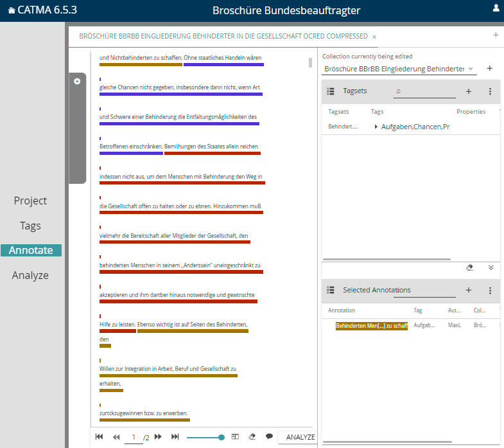Select the 'Behinderten Men[...] zu schaff' annotation
The width and height of the screenshot is (504, 448).
372,326
